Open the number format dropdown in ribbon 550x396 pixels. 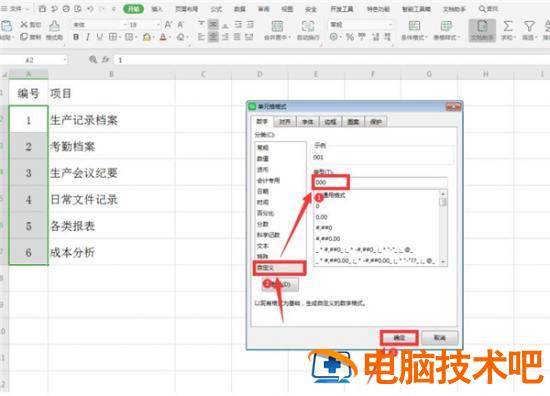(x=390, y=25)
